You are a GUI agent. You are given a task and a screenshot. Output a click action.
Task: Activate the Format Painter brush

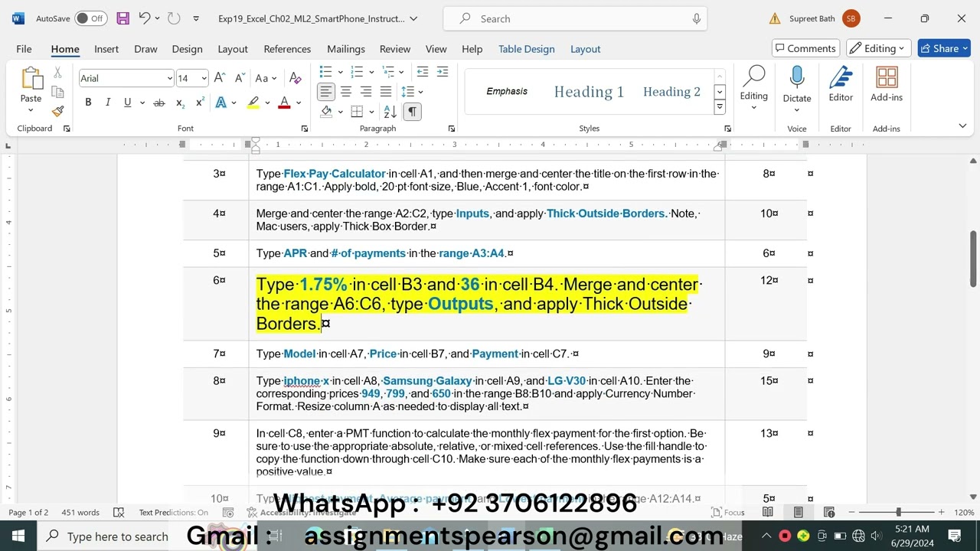[x=57, y=112]
